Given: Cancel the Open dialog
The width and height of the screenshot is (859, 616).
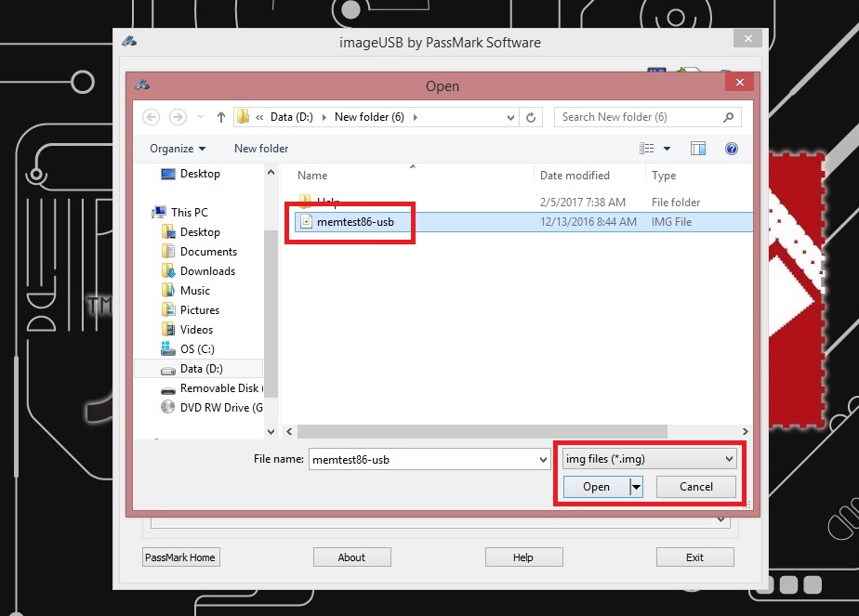Looking at the screenshot, I should coord(695,487).
